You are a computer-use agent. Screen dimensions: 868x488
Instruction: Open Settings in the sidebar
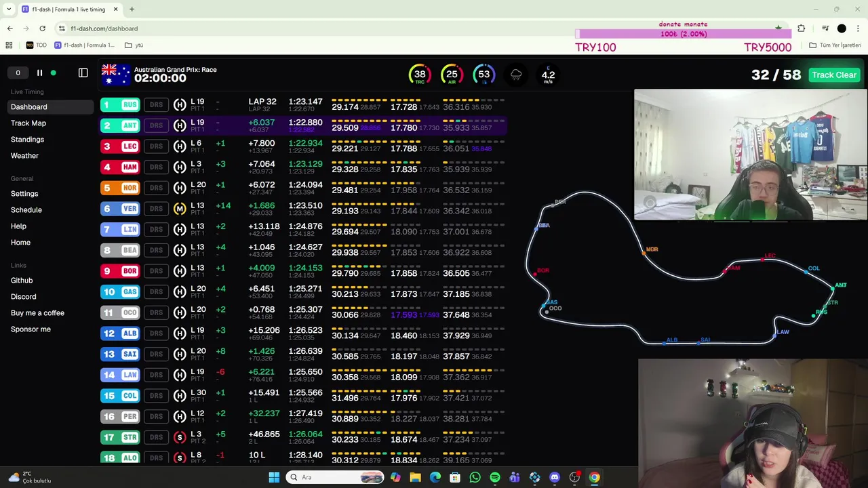tap(24, 193)
